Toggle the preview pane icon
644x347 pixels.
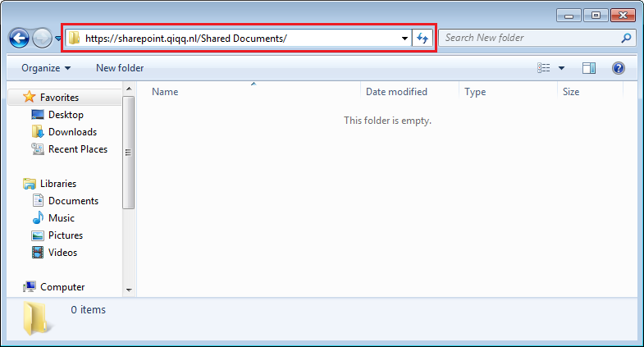coord(589,68)
